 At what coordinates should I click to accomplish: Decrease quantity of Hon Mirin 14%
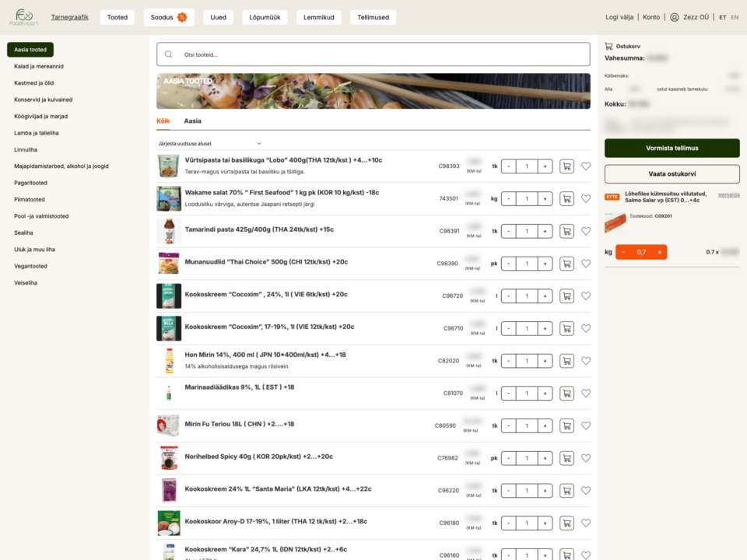509,360
